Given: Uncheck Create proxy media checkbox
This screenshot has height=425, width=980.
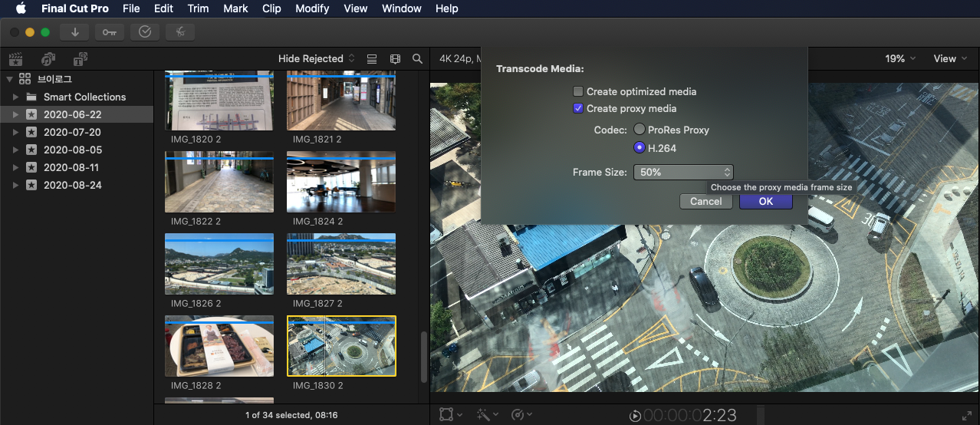Looking at the screenshot, I should coord(578,108).
